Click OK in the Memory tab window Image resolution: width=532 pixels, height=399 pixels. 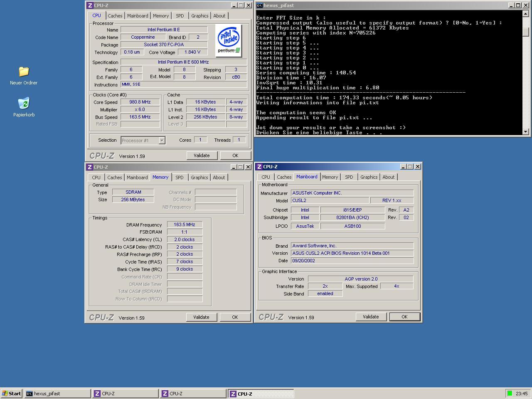(x=235, y=317)
